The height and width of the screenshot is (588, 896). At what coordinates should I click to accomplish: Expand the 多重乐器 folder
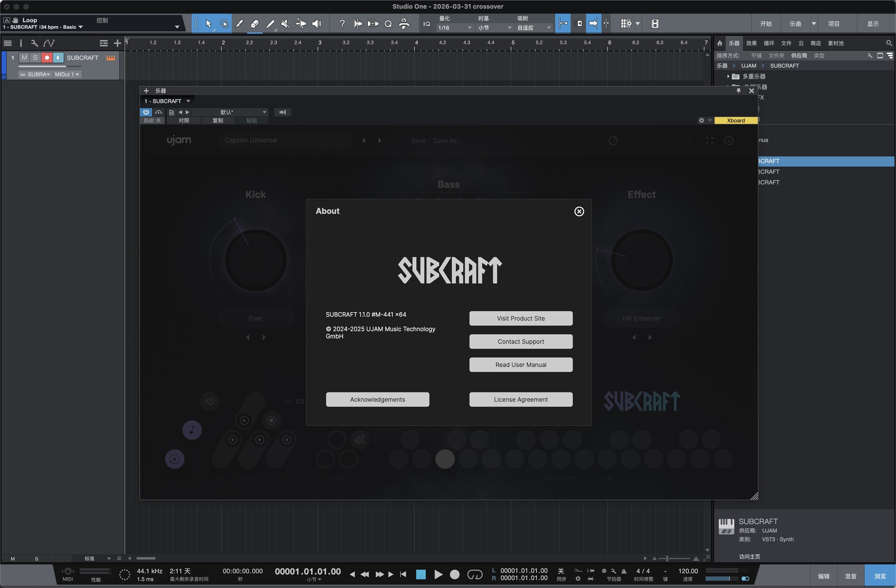coord(728,77)
